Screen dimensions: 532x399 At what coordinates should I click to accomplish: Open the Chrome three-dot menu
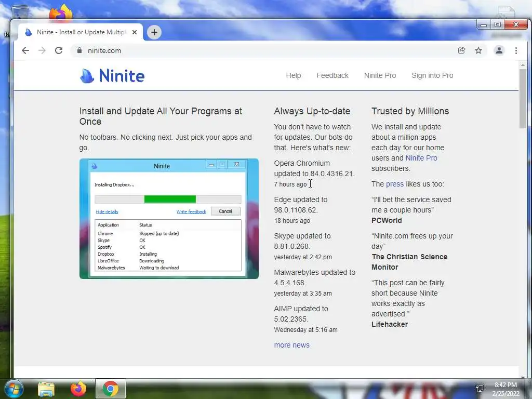click(x=516, y=50)
